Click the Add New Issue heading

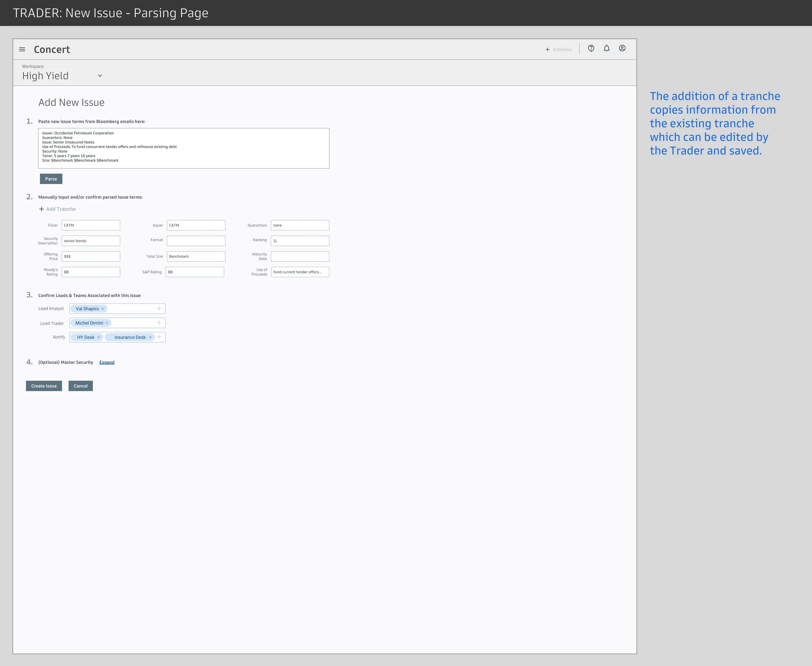(x=71, y=103)
